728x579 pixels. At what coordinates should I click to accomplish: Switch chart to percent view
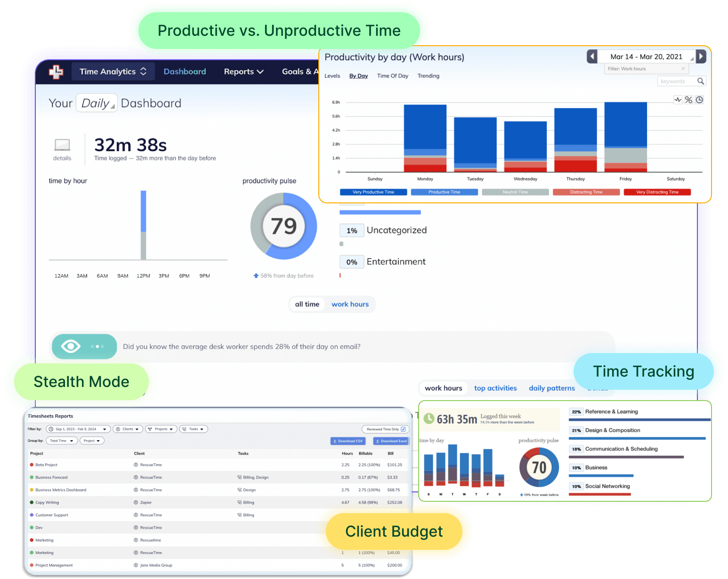[688, 100]
